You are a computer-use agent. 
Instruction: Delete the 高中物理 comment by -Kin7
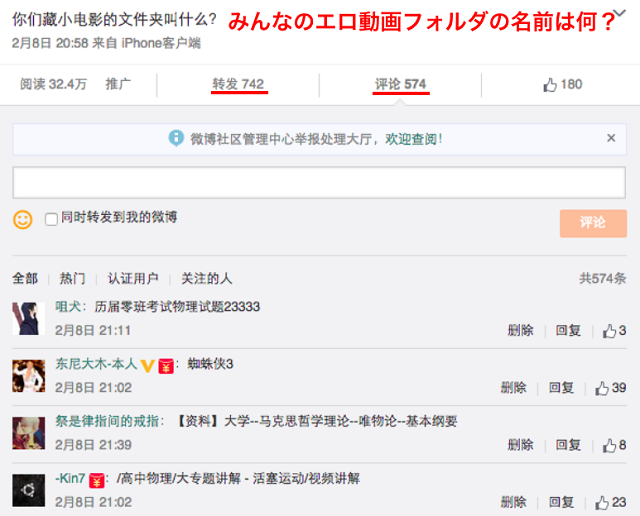[x=513, y=502]
